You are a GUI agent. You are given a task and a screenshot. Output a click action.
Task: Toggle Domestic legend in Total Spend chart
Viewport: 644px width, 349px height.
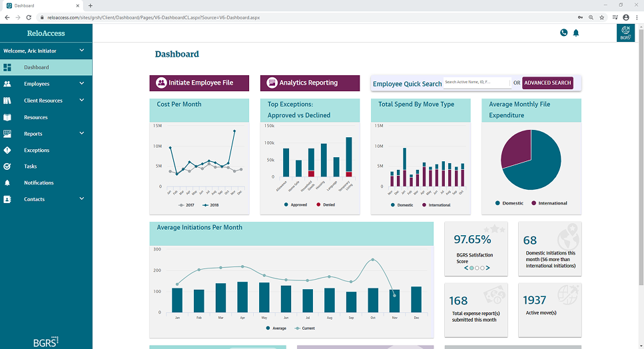click(x=402, y=205)
